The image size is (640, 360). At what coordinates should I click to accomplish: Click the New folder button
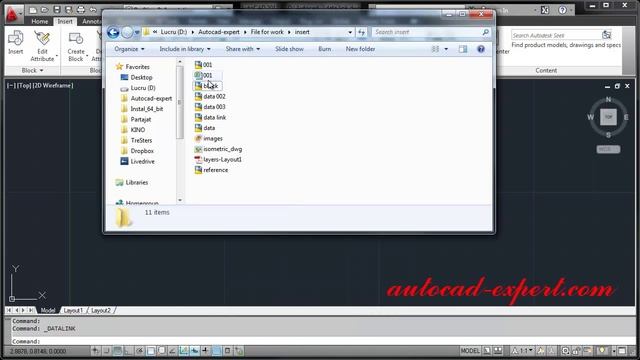coord(360,49)
